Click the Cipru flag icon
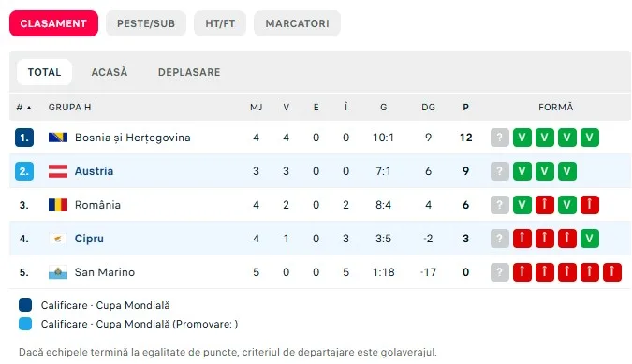The image size is (632, 364). pyautogui.click(x=58, y=239)
